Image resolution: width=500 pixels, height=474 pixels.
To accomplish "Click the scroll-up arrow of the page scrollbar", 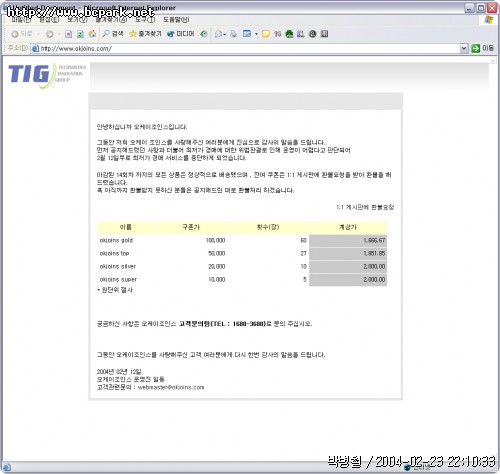I will [493, 60].
